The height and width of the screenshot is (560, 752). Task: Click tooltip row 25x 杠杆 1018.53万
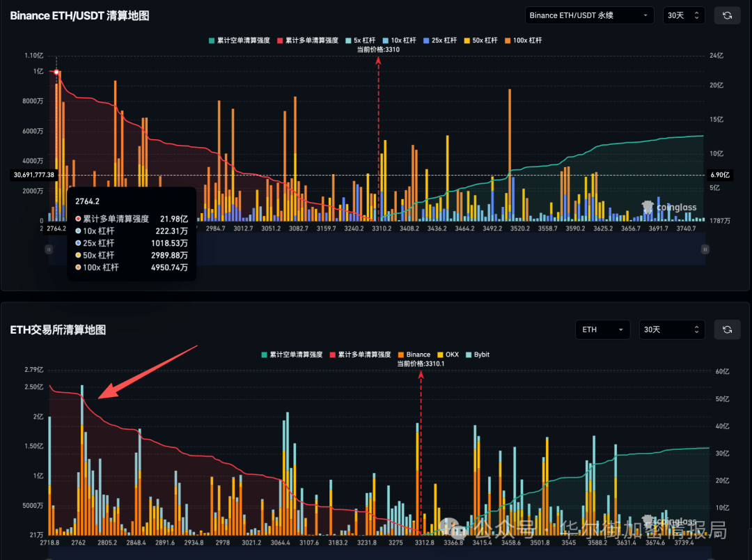(x=132, y=243)
